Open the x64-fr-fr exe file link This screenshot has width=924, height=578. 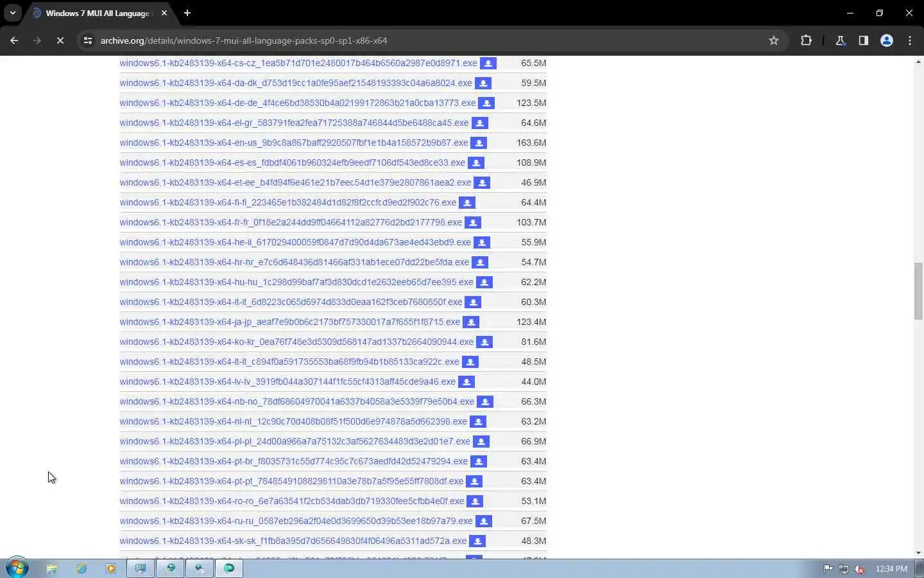coord(291,222)
